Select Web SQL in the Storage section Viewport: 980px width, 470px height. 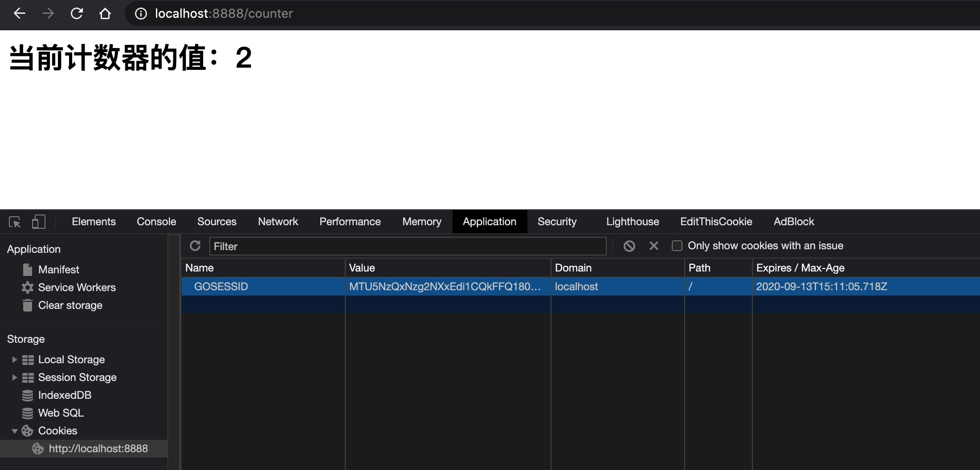tap(61, 413)
